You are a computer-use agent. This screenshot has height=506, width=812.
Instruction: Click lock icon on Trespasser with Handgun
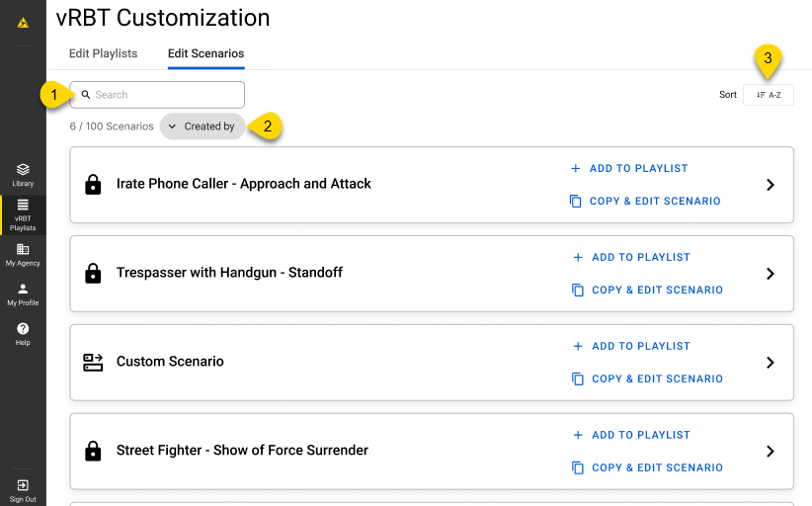(x=93, y=274)
